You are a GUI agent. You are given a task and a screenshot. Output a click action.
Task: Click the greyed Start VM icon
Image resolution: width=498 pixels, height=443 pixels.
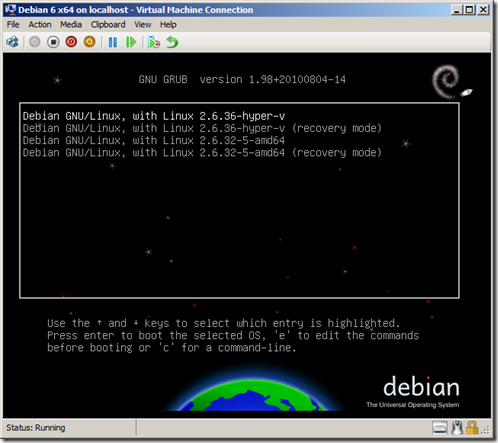point(34,42)
